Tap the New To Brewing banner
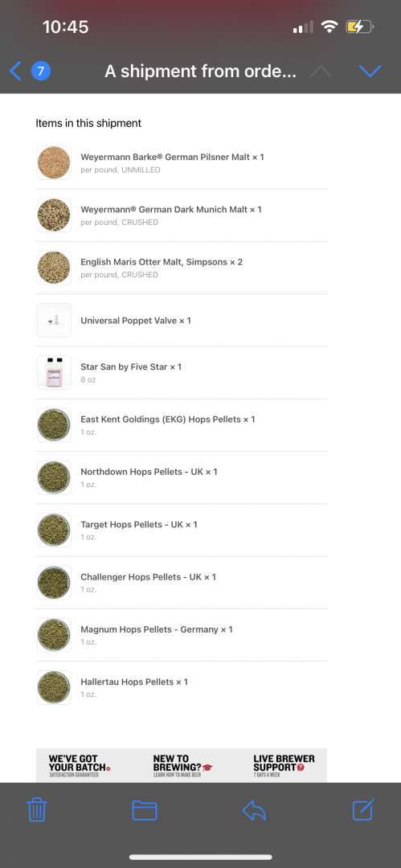The height and width of the screenshot is (868, 401). 182,766
